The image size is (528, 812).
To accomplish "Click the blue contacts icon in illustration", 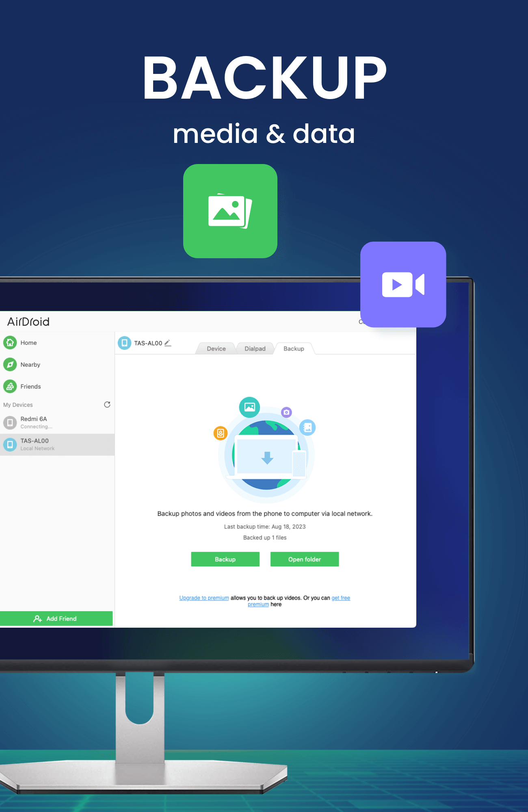I will [307, 428].
